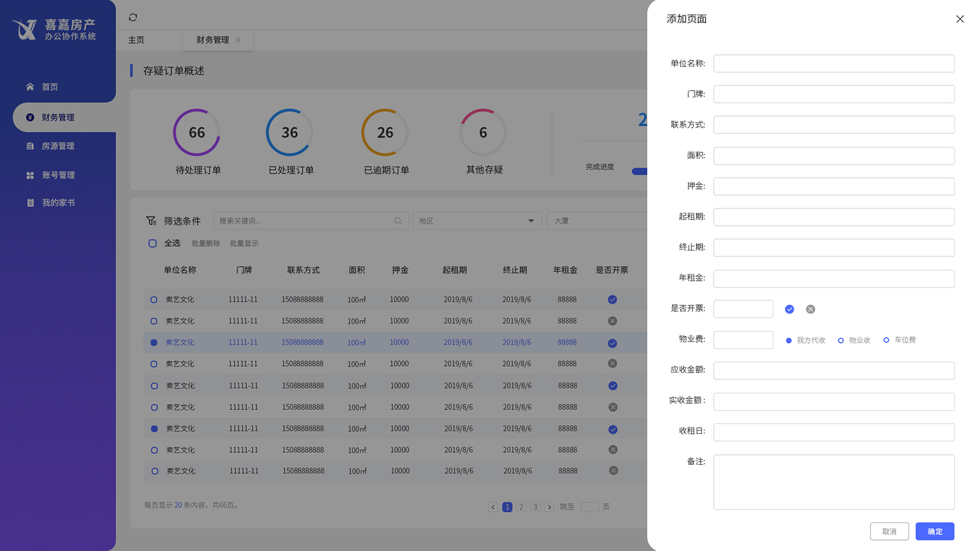
Task: Click the 完成进度 progress bar
Action: 639,171
